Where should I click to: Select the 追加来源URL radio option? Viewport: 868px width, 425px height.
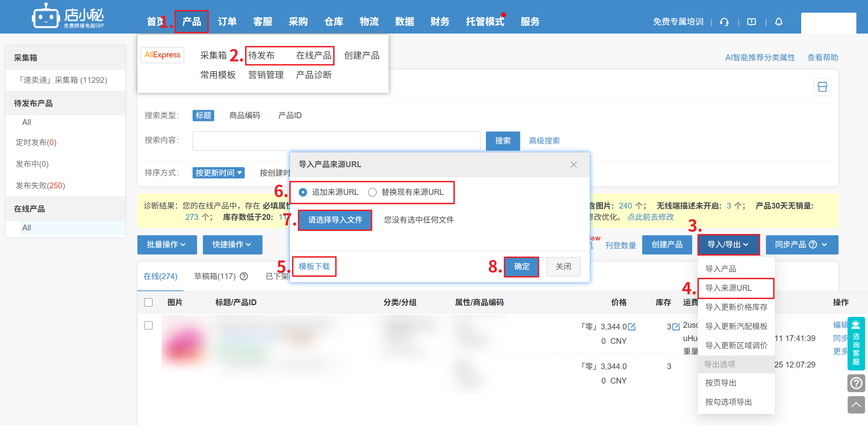point(303,192)
